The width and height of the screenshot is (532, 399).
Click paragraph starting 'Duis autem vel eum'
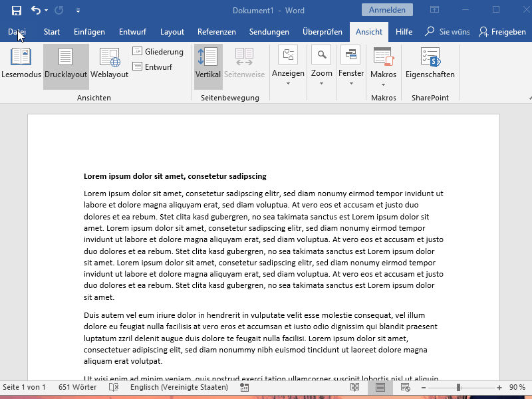(x=261, y=338)
